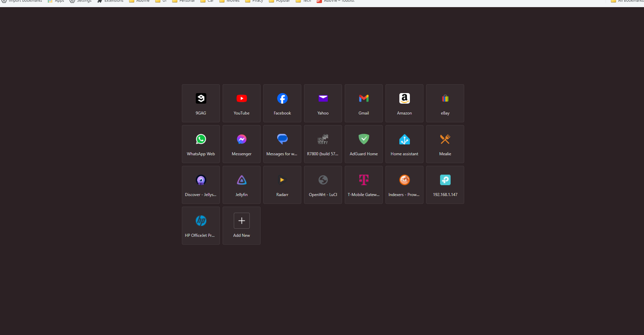Expand the Movies bookmarks folder
Screen dimensions: 644x335
[229, 1]
